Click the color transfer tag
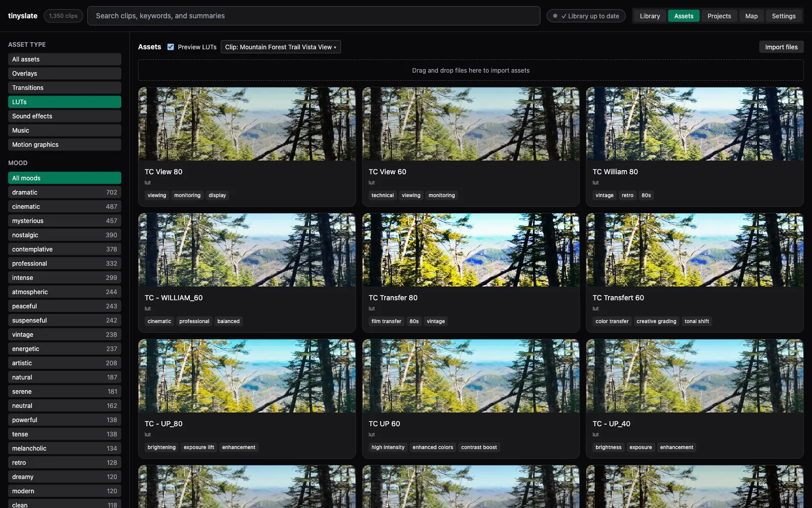Screen dimensions: 812x508 612,322
